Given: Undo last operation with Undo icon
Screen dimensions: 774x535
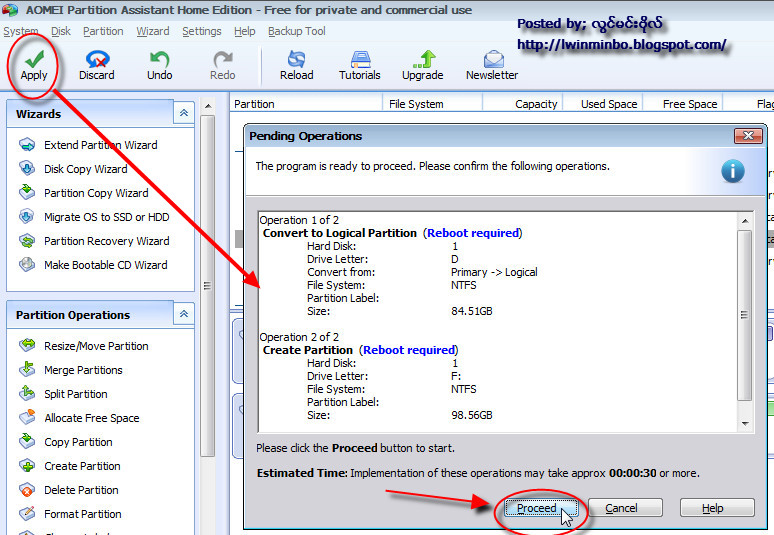Looking at the screenshot, I should (159, 59).
